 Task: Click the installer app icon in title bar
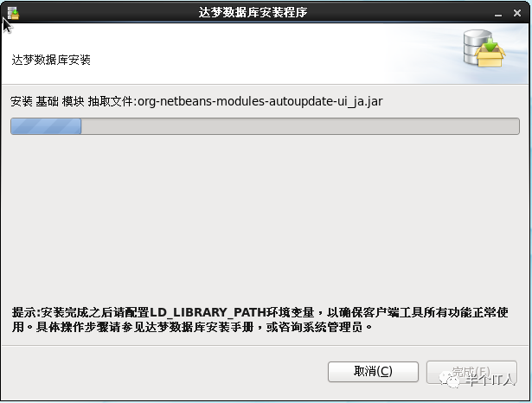click(x=13, y=13)
